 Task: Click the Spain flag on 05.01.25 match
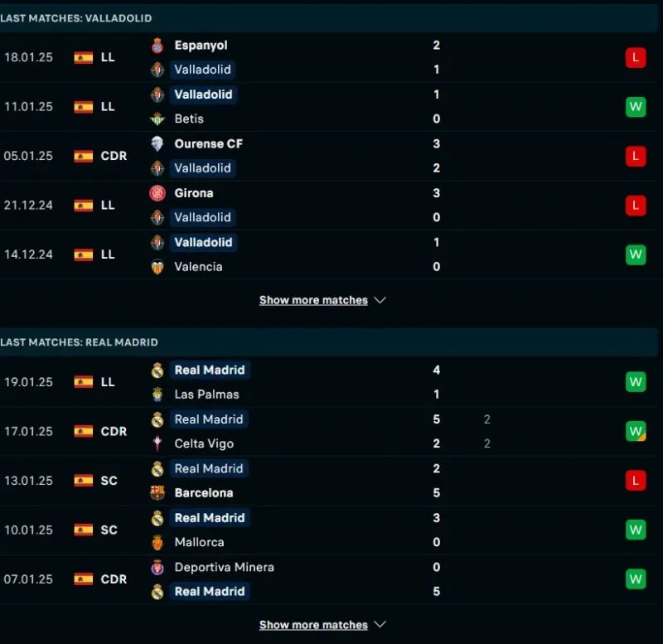(x=84, y=156)
